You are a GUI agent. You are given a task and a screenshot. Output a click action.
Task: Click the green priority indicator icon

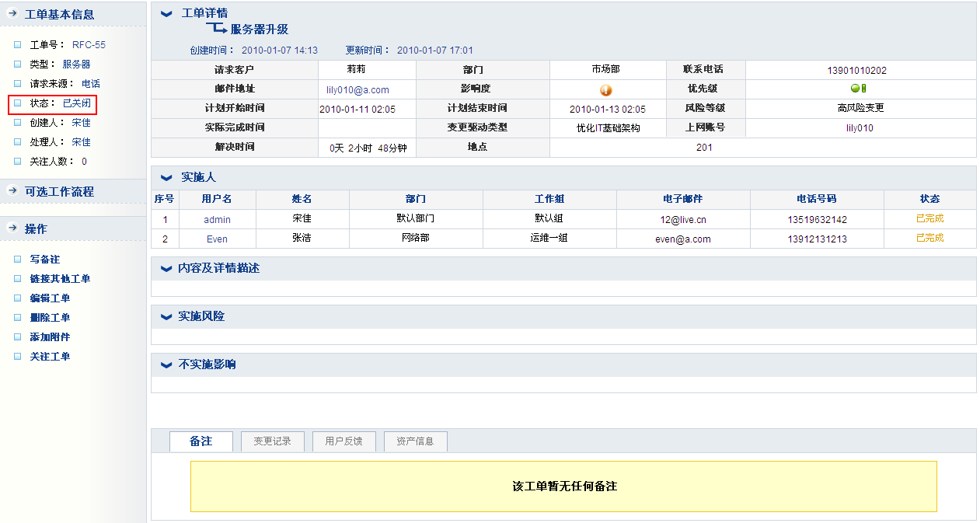[858, 89]
